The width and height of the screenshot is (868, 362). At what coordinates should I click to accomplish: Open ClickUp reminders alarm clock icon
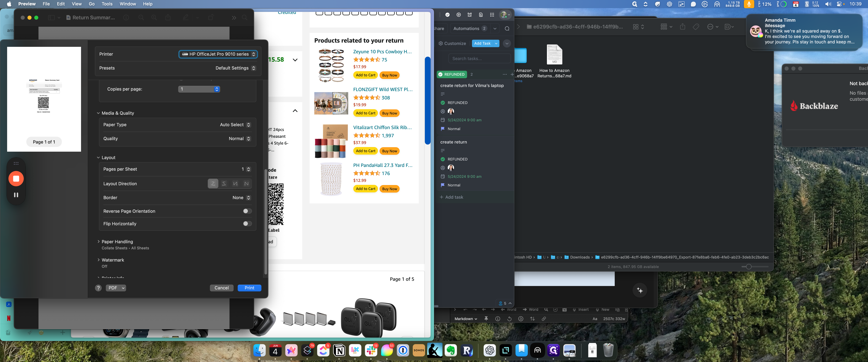pyautogui.click(x=470, y=15)
